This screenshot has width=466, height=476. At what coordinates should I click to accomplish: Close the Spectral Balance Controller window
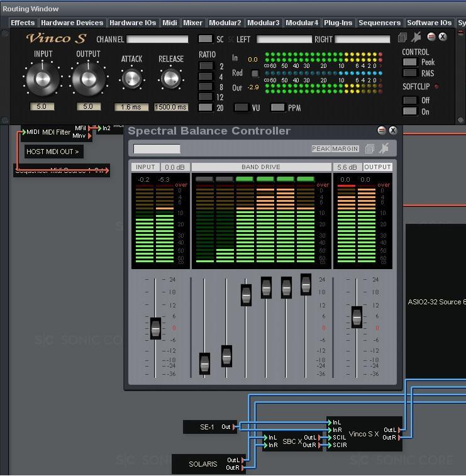tap(392, 130)
